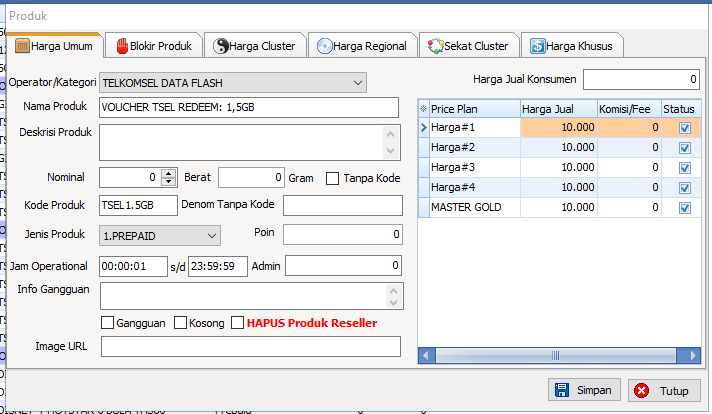Screen dimensions: 712x414
Task: Uncheck the Status box for Harga#2
Action: (x=685, y=148)
